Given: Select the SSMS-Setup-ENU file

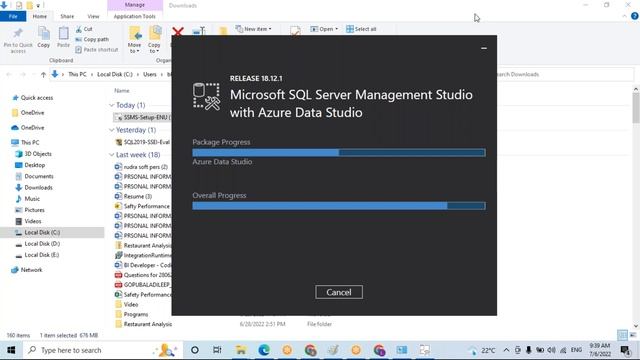Looking at the screenshot, I should 142,117.
